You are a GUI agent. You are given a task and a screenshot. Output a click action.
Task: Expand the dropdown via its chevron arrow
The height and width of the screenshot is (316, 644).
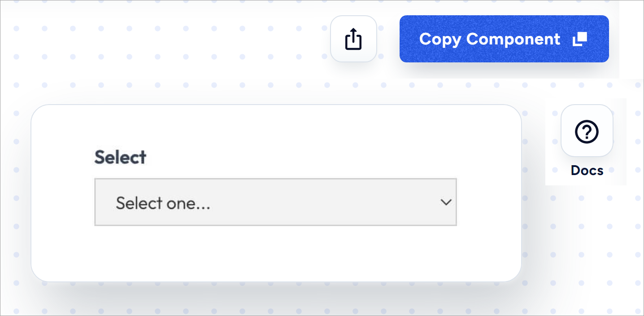(x=446, y=202)
